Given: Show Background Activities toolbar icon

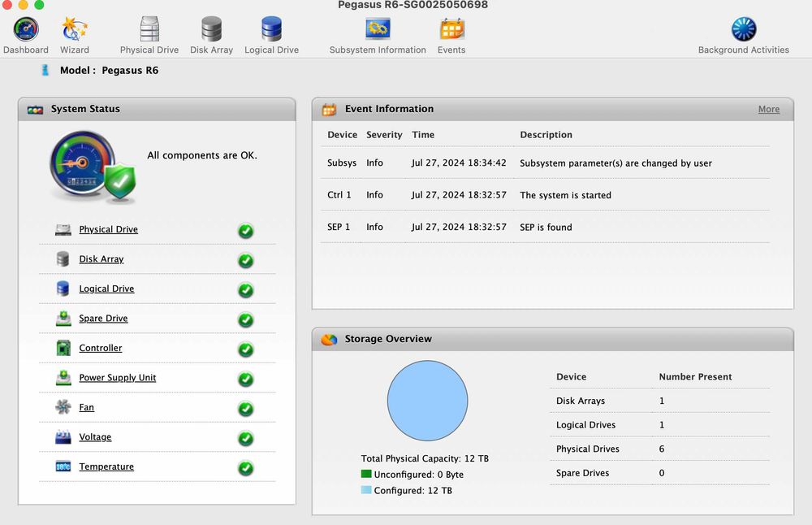Looking at the screenshot, I should tap(744, 29).
